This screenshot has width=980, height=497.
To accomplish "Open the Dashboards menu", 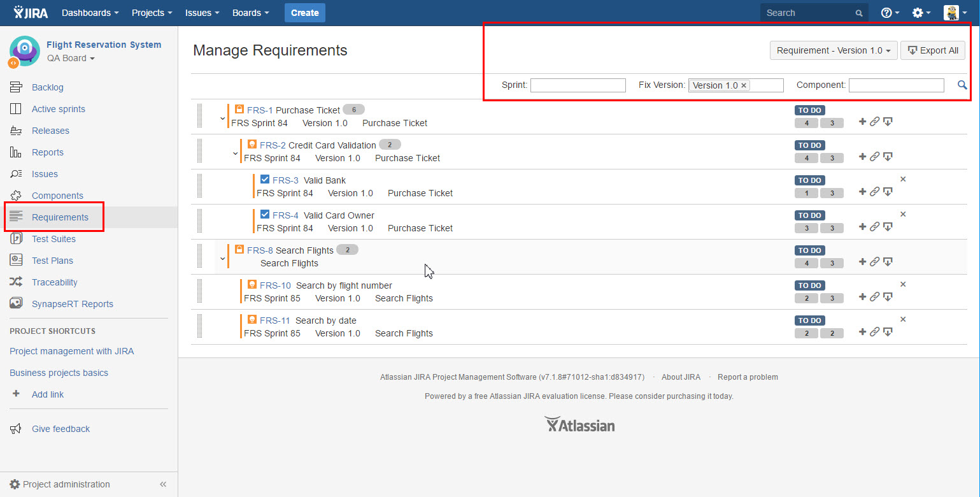I will (90, 13).
